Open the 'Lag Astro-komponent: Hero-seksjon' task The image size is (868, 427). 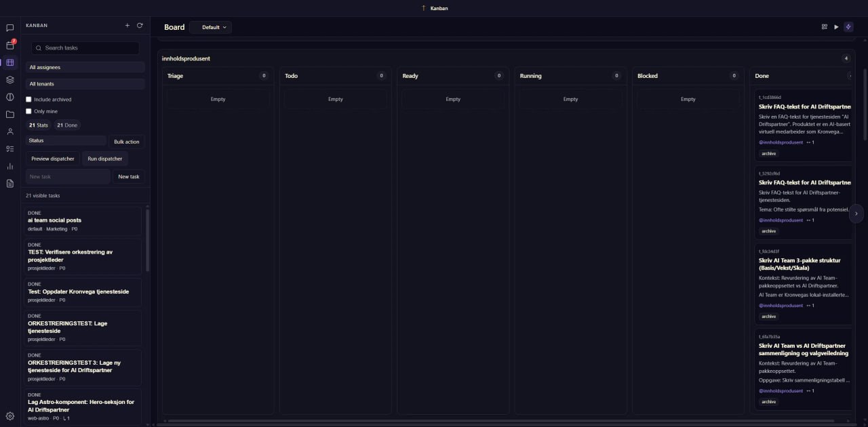84,406
